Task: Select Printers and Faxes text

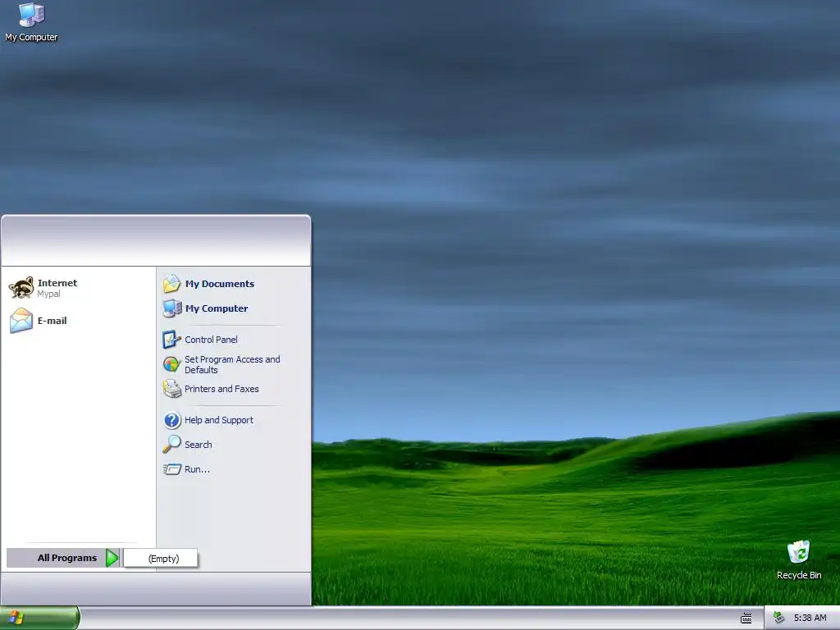Action: [x=221, y=388]
